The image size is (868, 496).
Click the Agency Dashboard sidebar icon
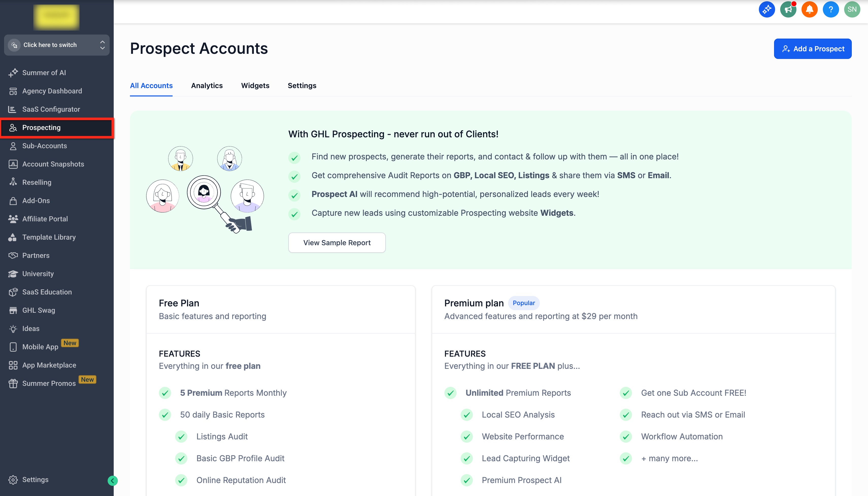(13, 91)
